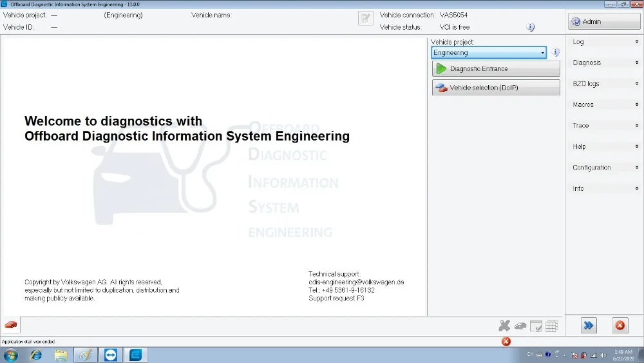The width and height of the screenshot is (644, 363).
Task: Click the info icon next to Engineering dropdown
Action: pos(555,52)
